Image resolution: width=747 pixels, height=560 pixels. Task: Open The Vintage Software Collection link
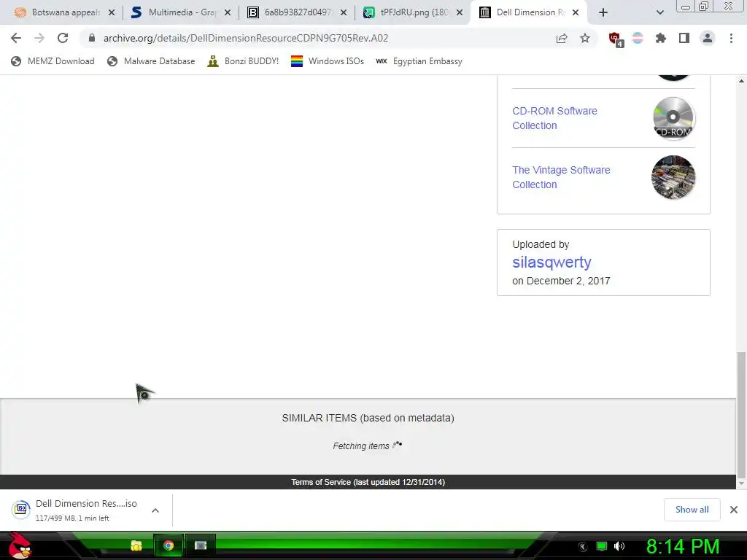pyautogui.click(x=561, y=177)
